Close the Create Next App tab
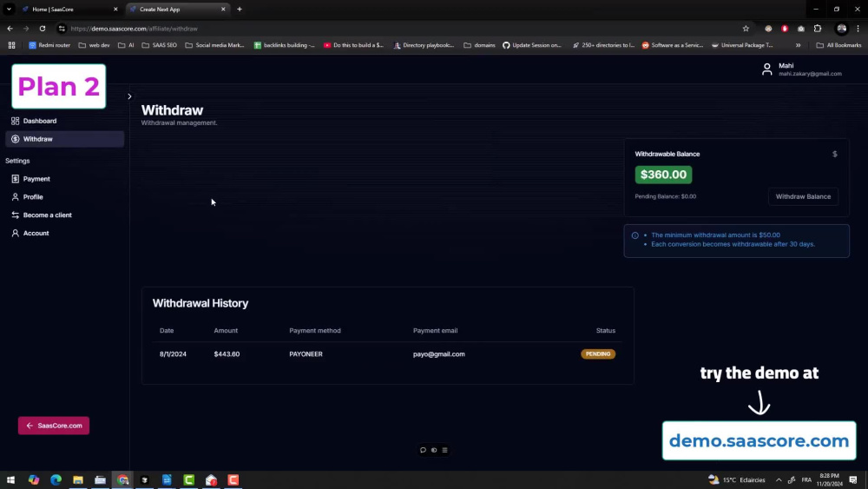The height and width of the screenshot is (489, 868). pos(223,10)
